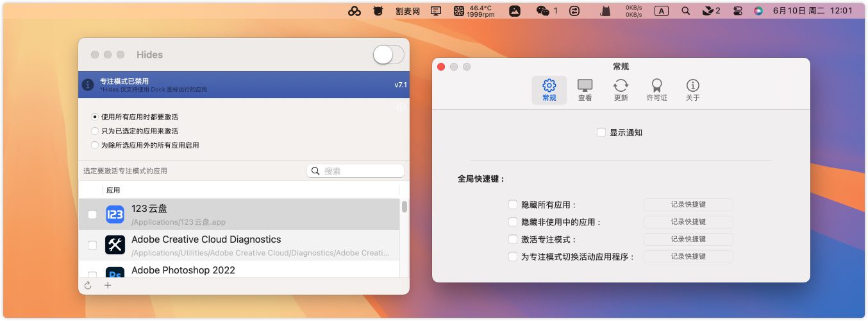This screenshot has height=321, width=868.
Task: Click the fan temperature monitor in menu bar
Action: [474, 11]
